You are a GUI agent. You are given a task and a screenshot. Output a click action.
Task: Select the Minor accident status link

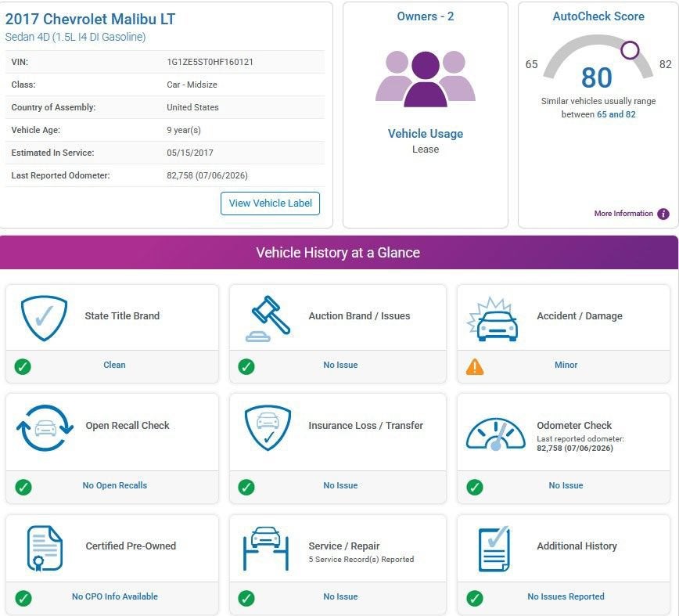[566, 365]
